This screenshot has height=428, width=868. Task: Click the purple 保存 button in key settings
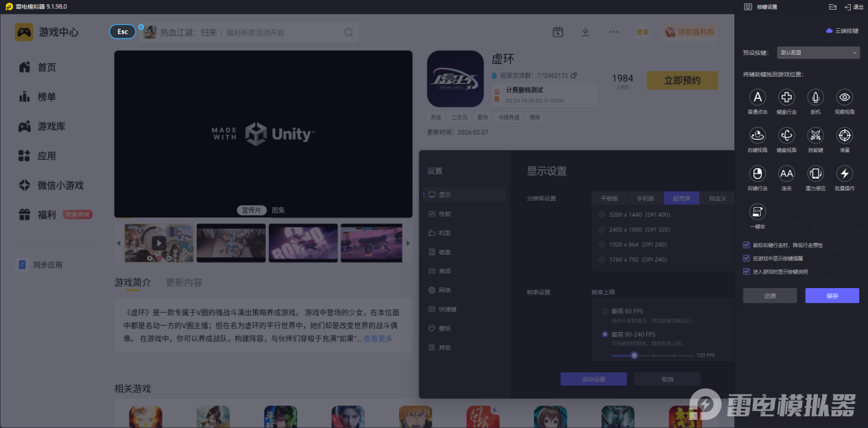(832, 296)
